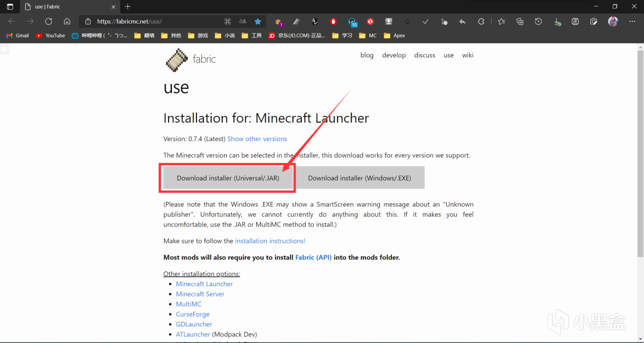Click the reply-arrow extension icon
Viewport: 644px width, 343px height.
tap(462, 21)
